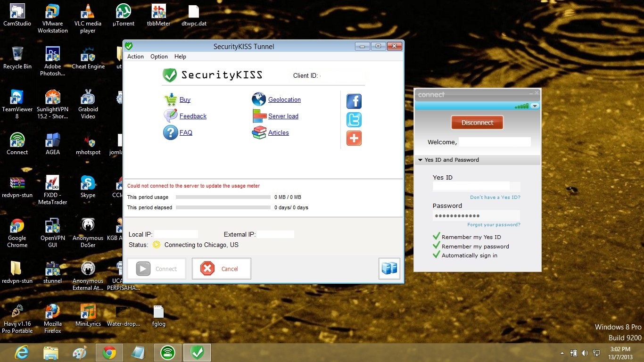The width and height of the screenshot is (644, 362).
Task: Select the Google Chrome desktop icon
Action: point(17,233)
